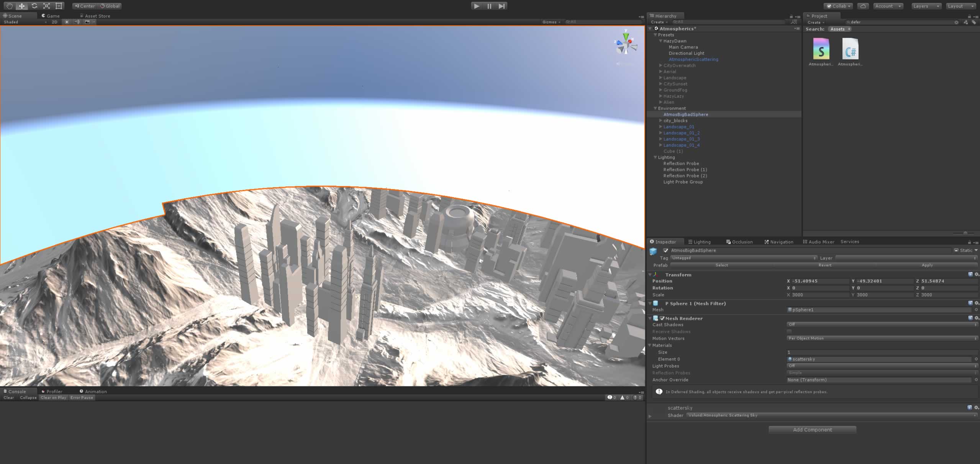Select the Scale tool

[x=46, y=6]
